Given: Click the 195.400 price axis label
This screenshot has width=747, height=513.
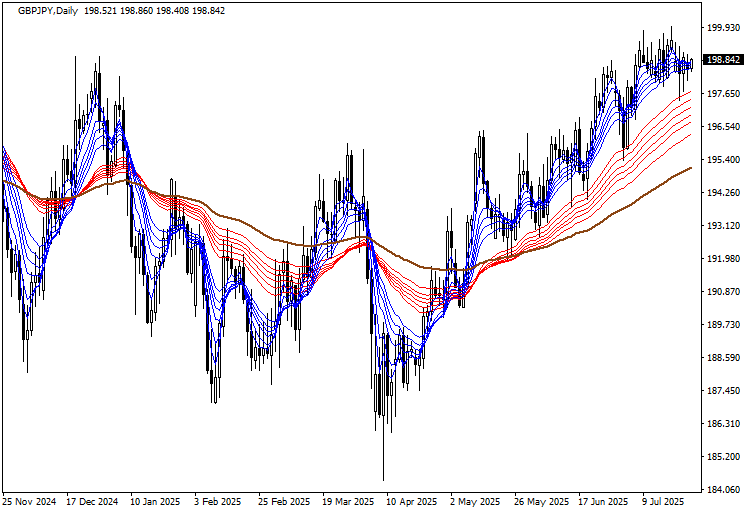Looking at the screenshot, I should (x=723, y=160).
